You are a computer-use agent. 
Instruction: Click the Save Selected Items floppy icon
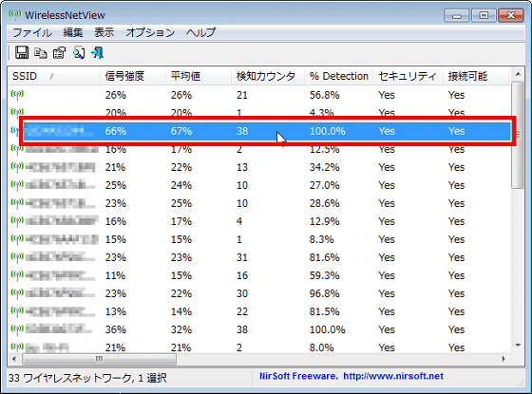22,52
